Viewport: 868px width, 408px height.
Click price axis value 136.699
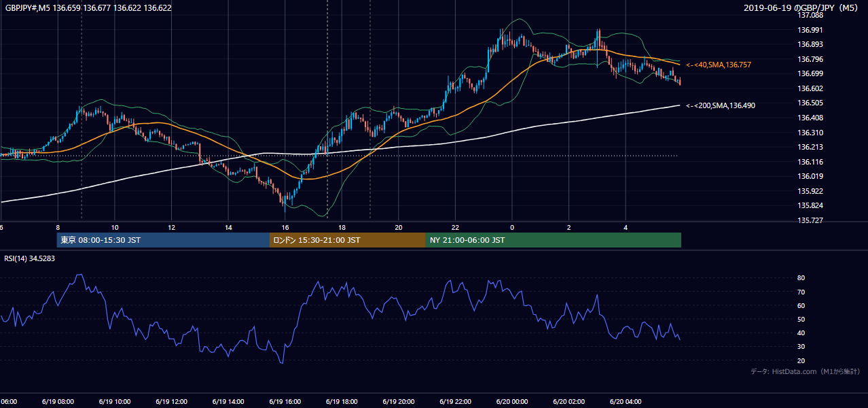(810, 73)
